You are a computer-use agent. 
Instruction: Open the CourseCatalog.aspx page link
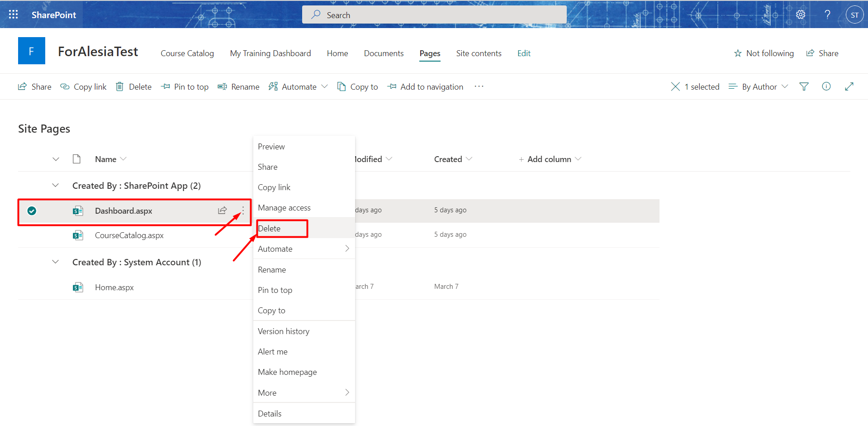pyautogui.click(x=129, y=235)
